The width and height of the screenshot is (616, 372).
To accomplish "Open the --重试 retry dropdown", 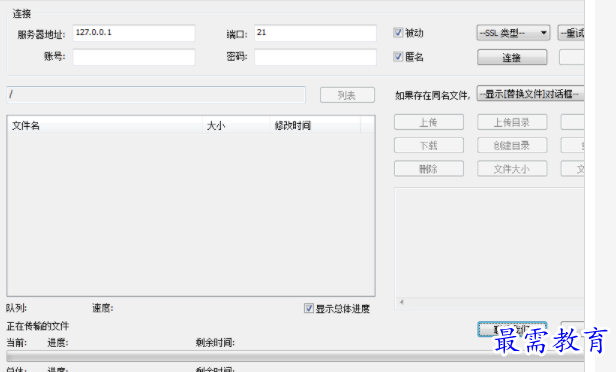I will pyautogui.click(x=571, y=33).
